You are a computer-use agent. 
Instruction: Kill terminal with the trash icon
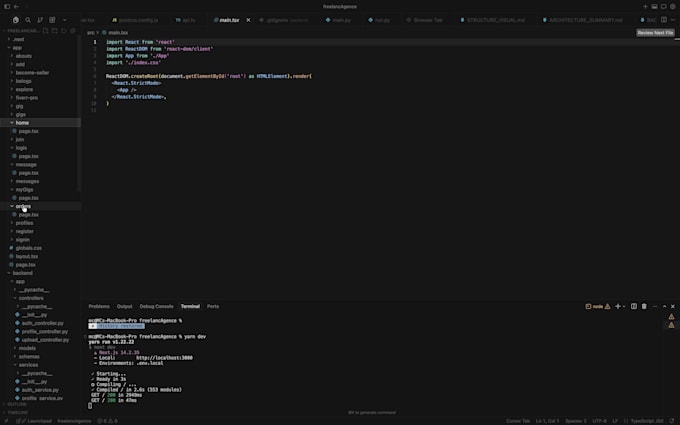click(644, 306)
